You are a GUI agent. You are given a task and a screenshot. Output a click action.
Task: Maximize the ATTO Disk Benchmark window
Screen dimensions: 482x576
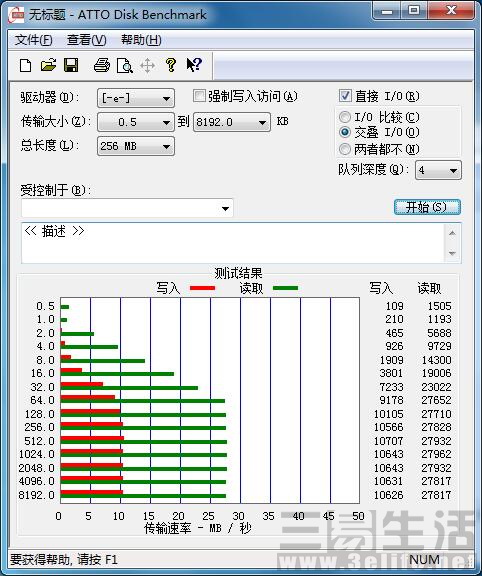tap(413, 11)
